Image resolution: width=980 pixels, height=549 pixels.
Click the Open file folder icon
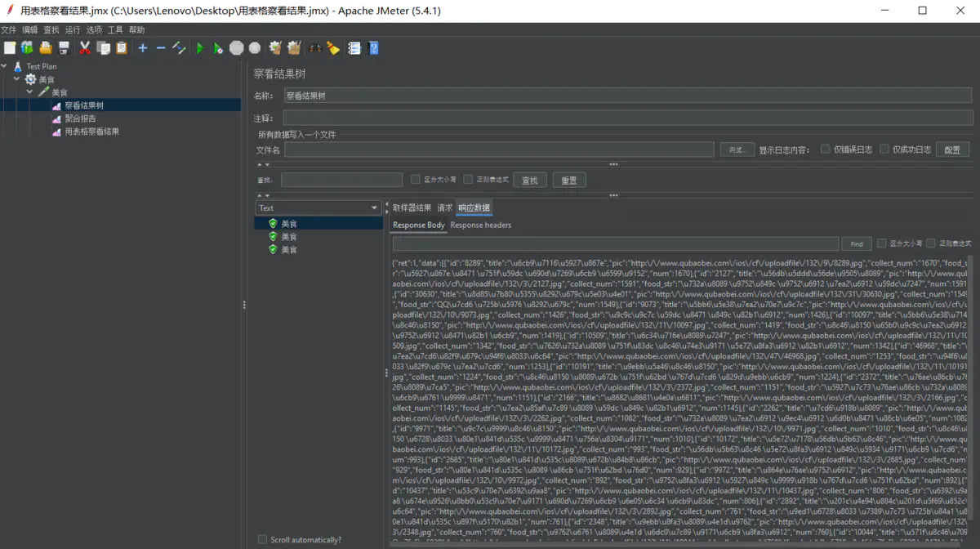(46, 48)
